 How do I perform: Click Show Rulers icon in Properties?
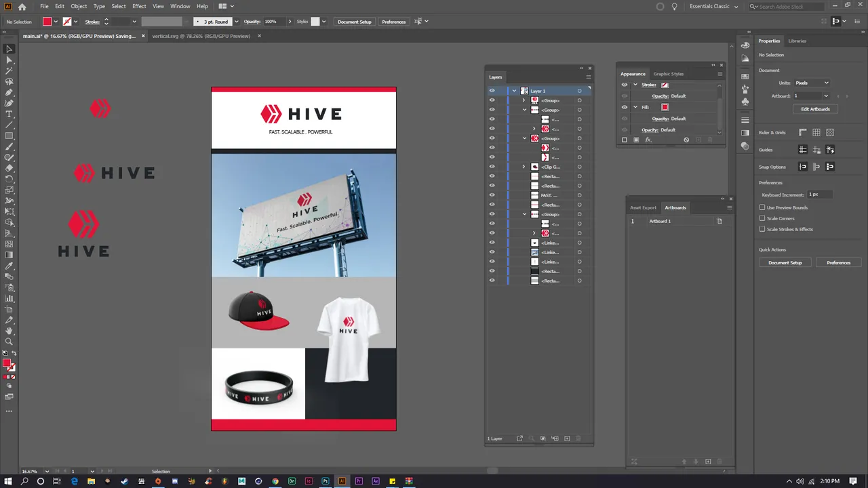tap(803, 133)
